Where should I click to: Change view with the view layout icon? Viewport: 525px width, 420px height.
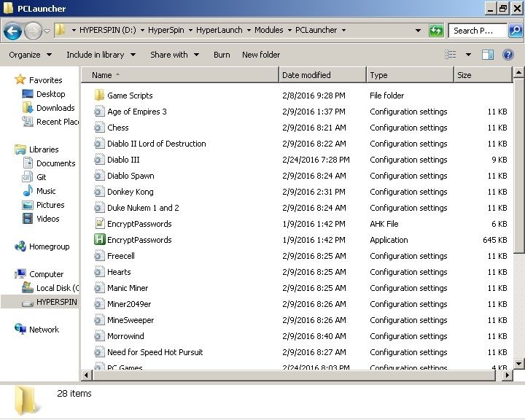[x=451, y=55]
